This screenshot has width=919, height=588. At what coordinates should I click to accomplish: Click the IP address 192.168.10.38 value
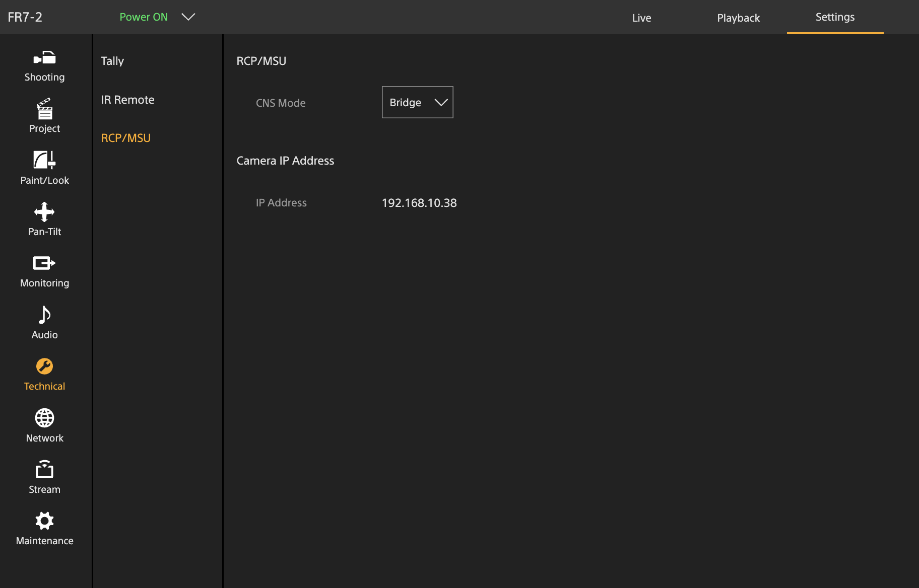click(x=419, y=203)
